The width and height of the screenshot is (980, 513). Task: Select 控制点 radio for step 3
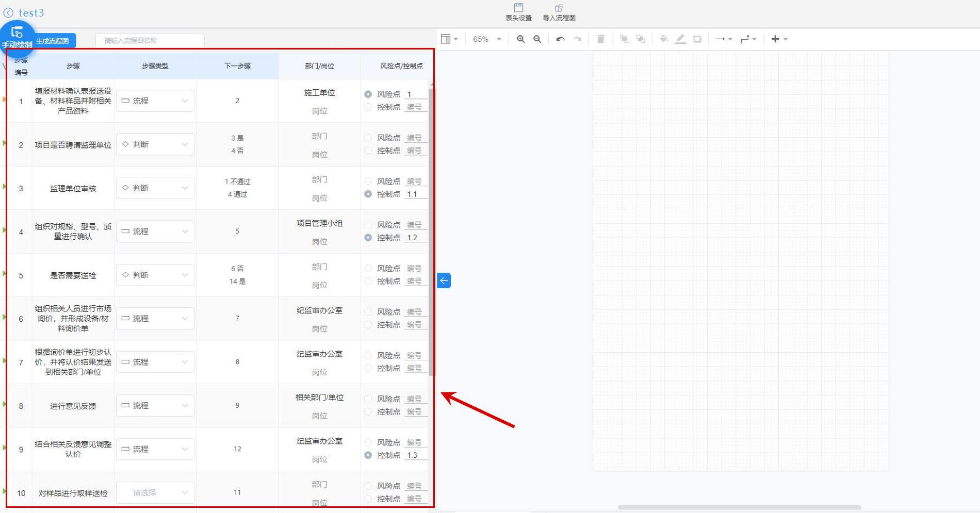click(x=368, y=194)
